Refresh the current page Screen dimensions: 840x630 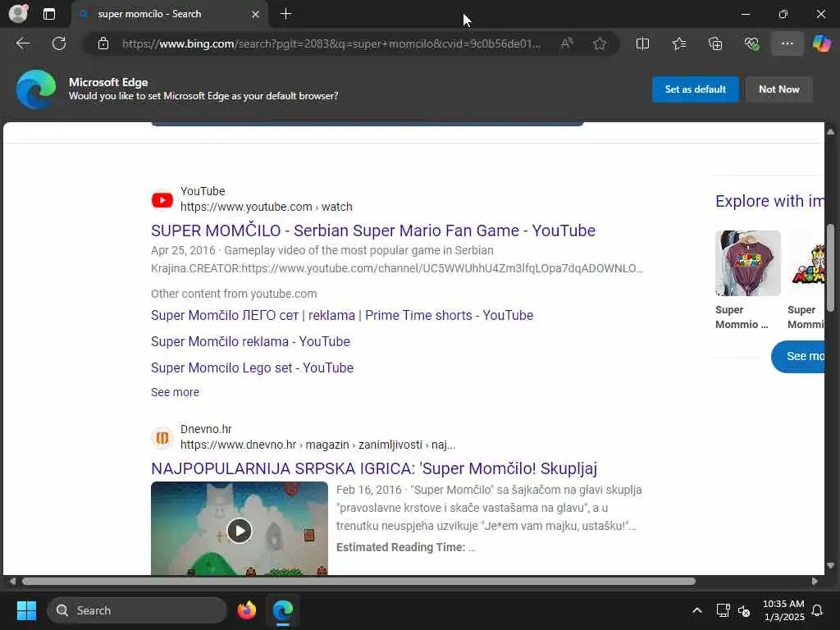tap(59, 43)
